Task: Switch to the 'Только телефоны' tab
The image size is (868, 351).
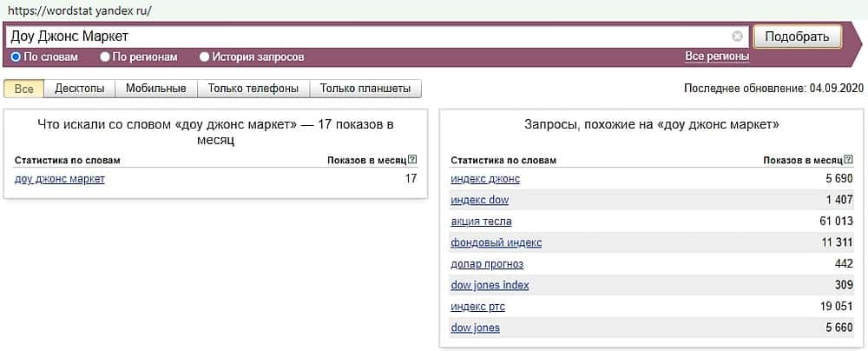Action: (253, 89)
